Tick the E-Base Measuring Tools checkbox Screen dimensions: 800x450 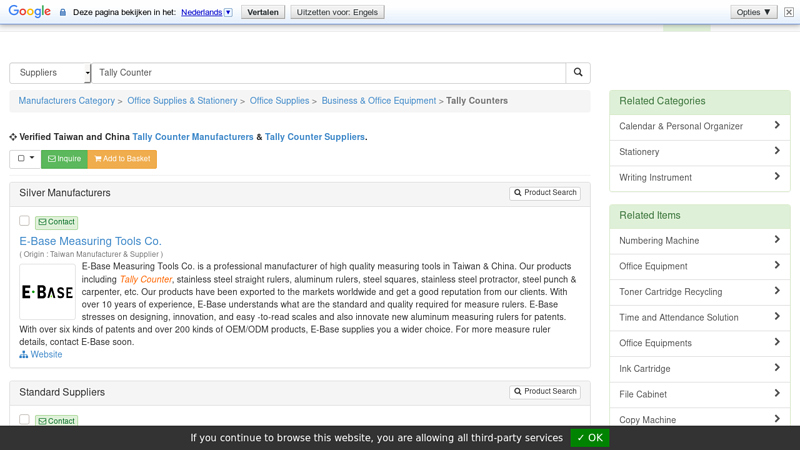[24, 221]
